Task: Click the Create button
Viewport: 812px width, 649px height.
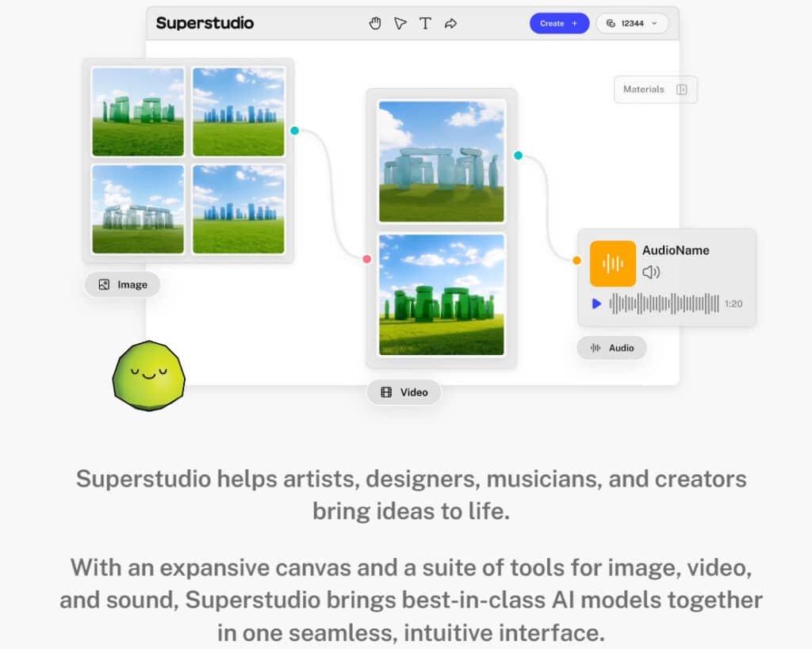Action: click(559, 23)
